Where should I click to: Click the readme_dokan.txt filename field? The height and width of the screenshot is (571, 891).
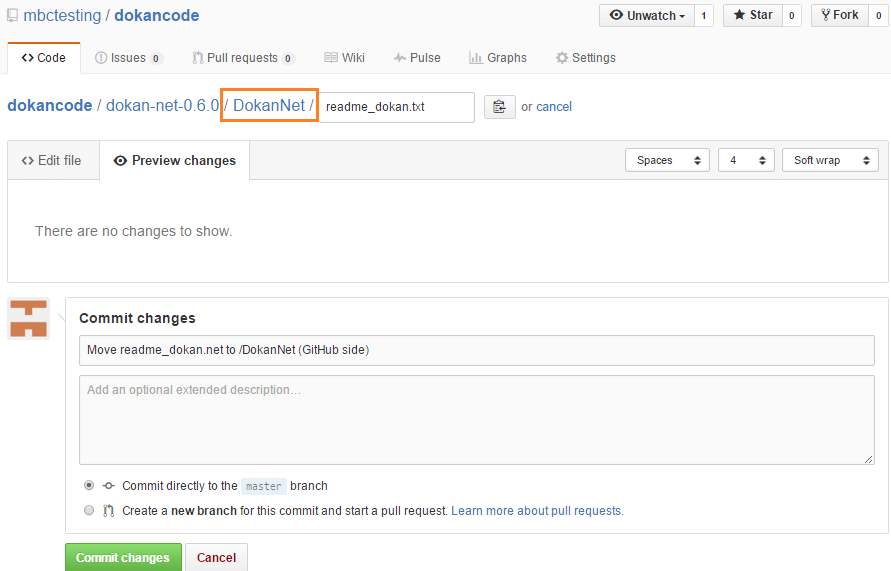coord(396,107)
